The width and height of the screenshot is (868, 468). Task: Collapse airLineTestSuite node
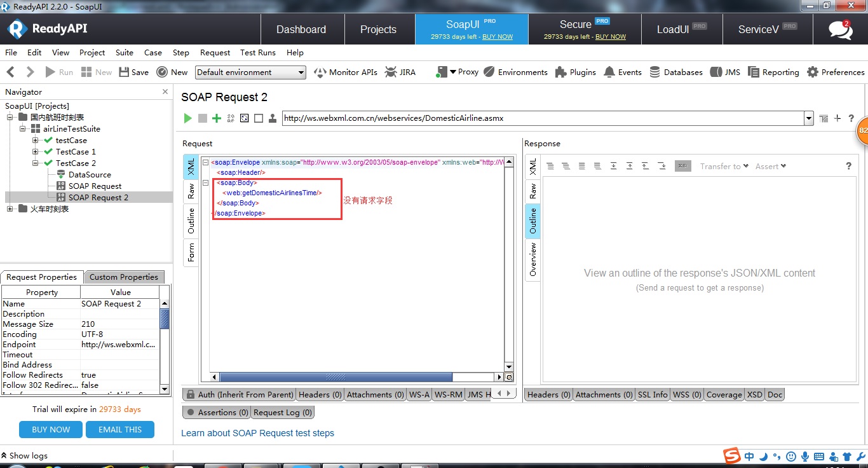(23, 128)
